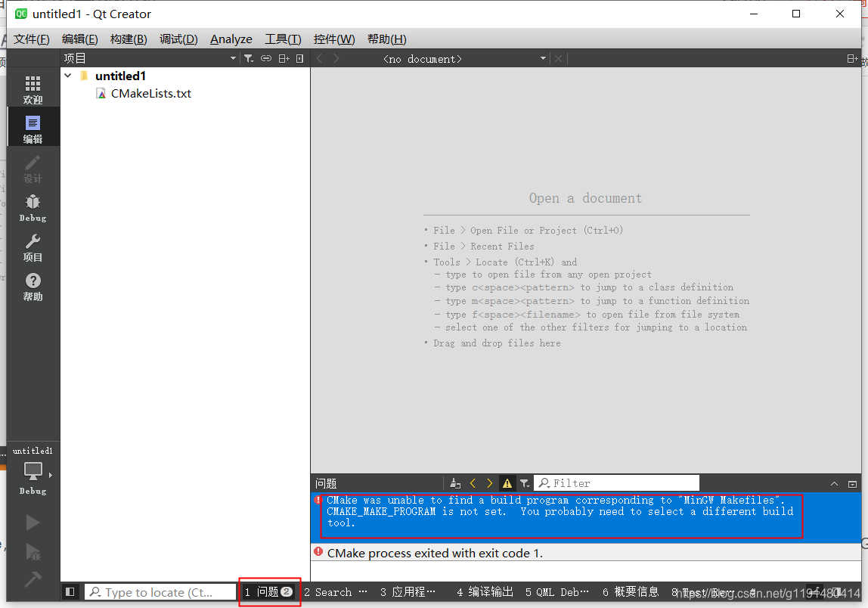This screenshot has height=608, width=868.
Task: Open the untitled1 Debug kit selector
Action: [x=33, y=470]
